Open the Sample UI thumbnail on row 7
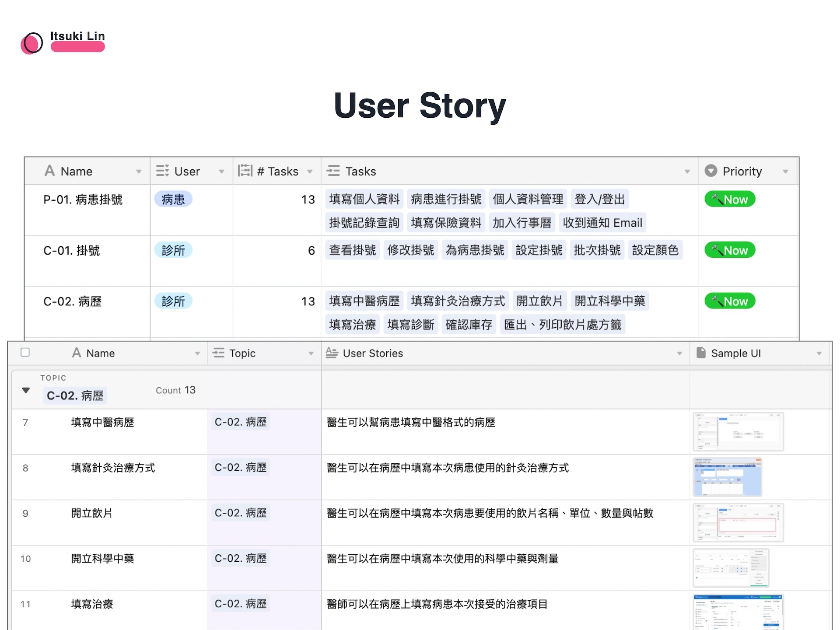The image size is (840, 630). (x=738, y=431)
